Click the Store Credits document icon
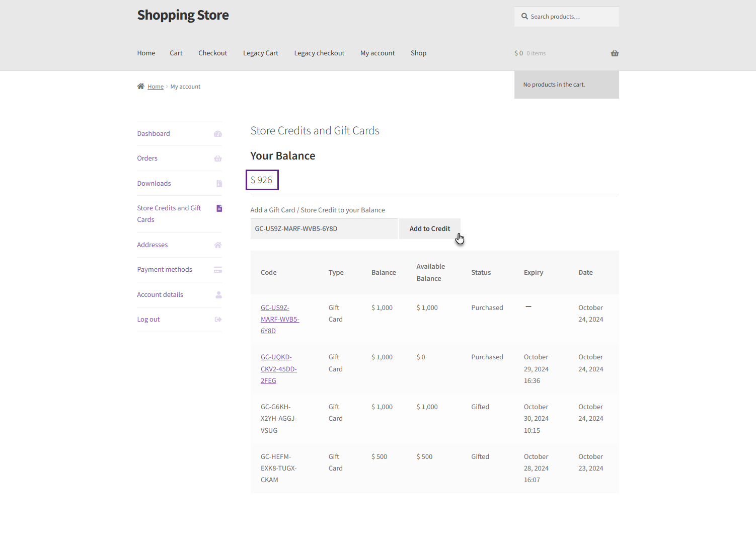The image size is (756, 542). click(219, 208)
